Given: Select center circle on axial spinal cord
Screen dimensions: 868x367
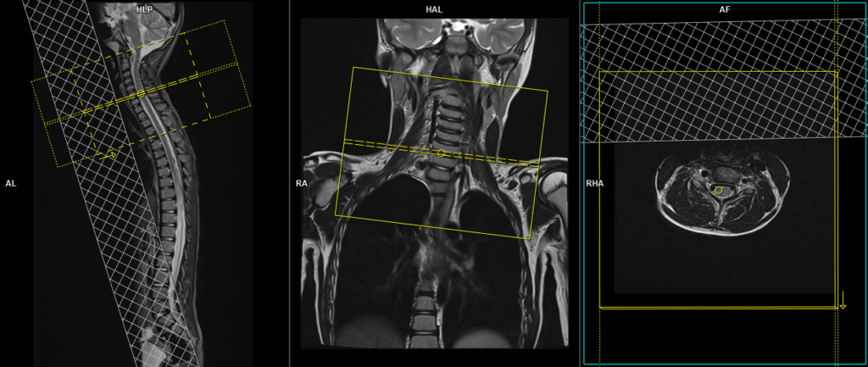Looking at the screenshot, I should coord(719,190).
